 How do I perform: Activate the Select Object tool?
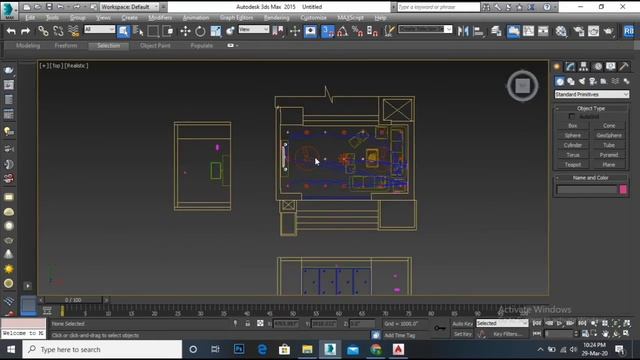[x=123, y=31]
